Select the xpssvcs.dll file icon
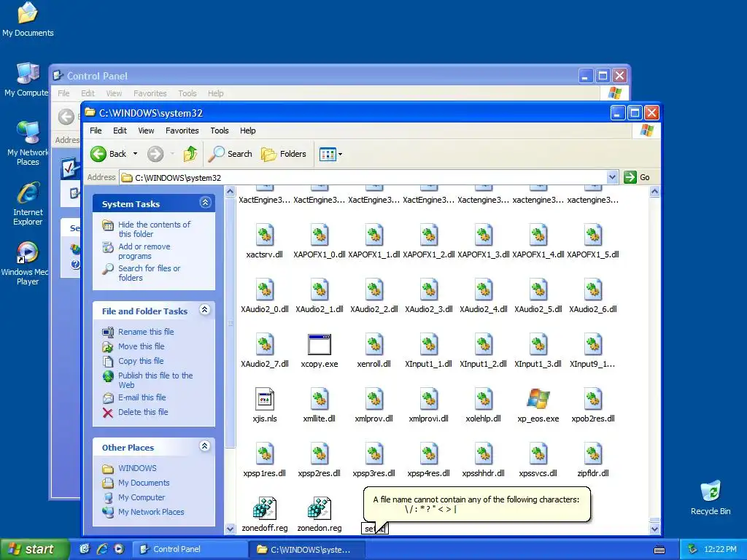Image resolution: width=747 pixels, height=560 pixels. [x=538, y=454]
